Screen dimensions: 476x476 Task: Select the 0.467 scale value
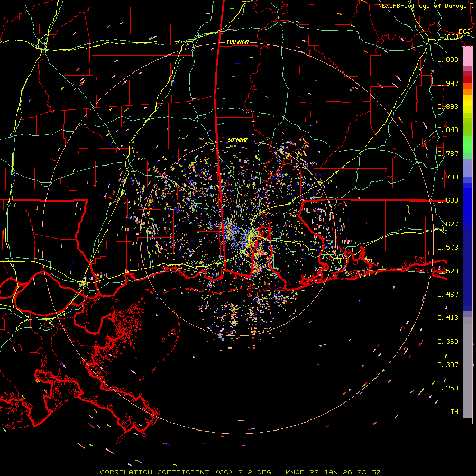click(x=448, y=295)
